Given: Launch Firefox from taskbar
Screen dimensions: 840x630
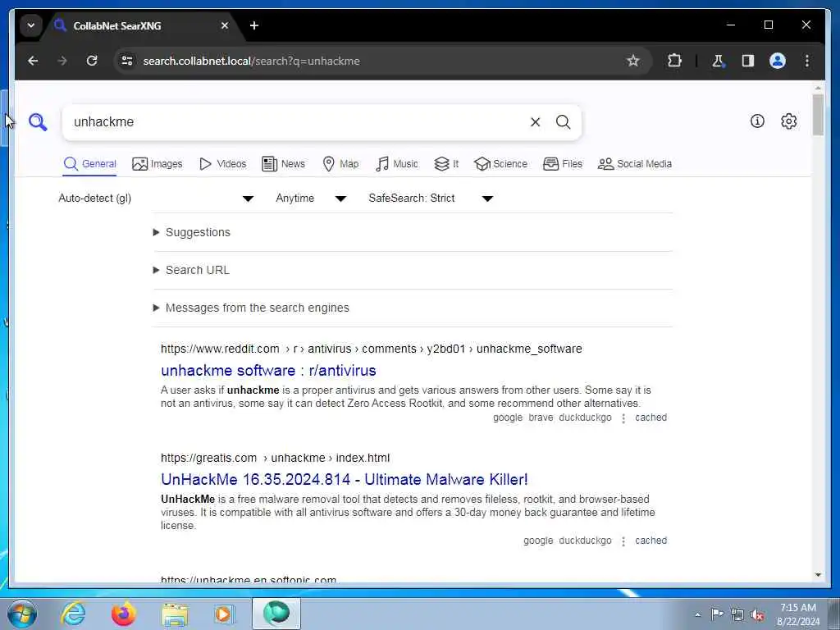Looking at the screenshot, I should 123,614.
